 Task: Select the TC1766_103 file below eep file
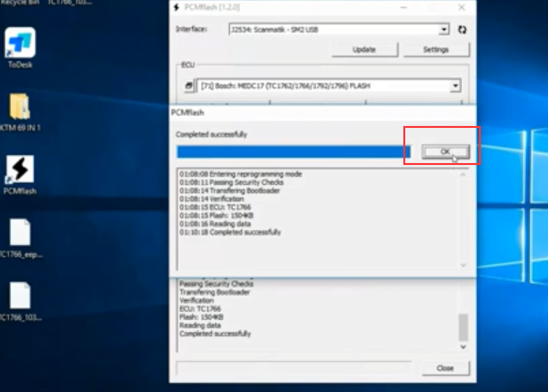tap(20, 301)
